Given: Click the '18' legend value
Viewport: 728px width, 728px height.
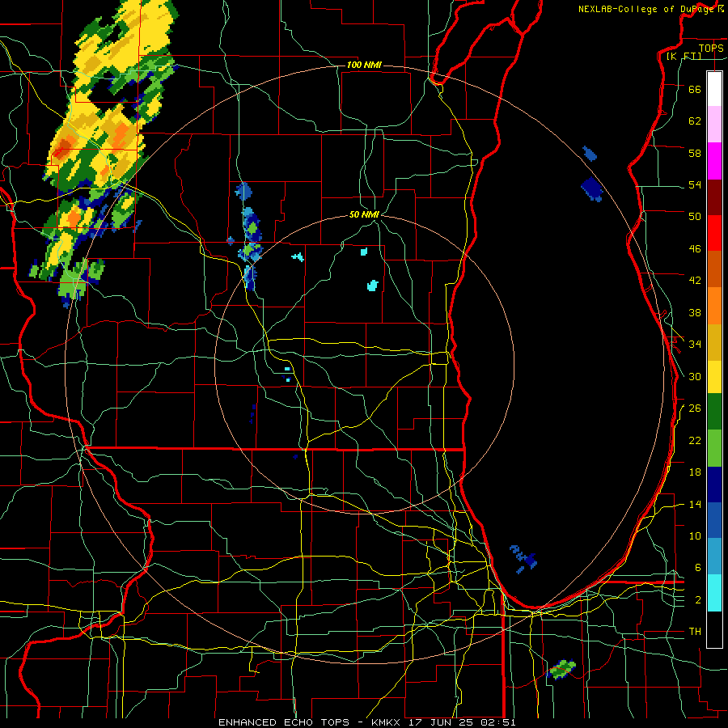Looking at the screenshot, I should point(695,472).
